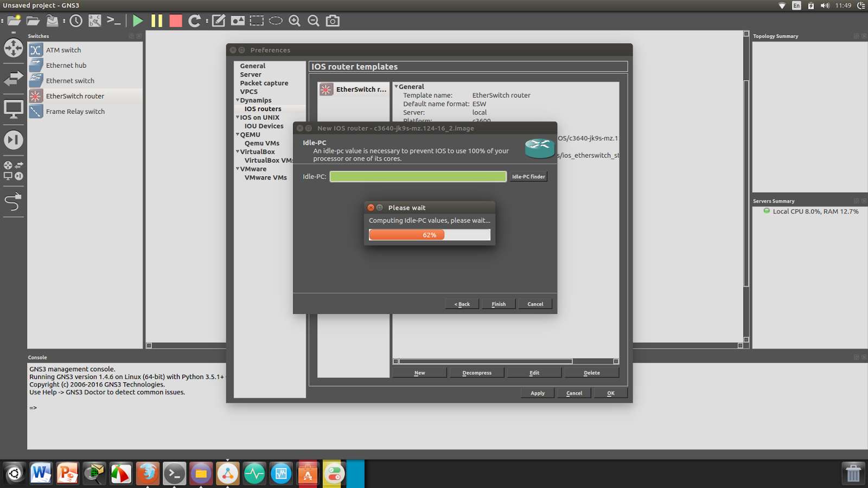Take a screenshot with the camera icon

click(333, 21)
